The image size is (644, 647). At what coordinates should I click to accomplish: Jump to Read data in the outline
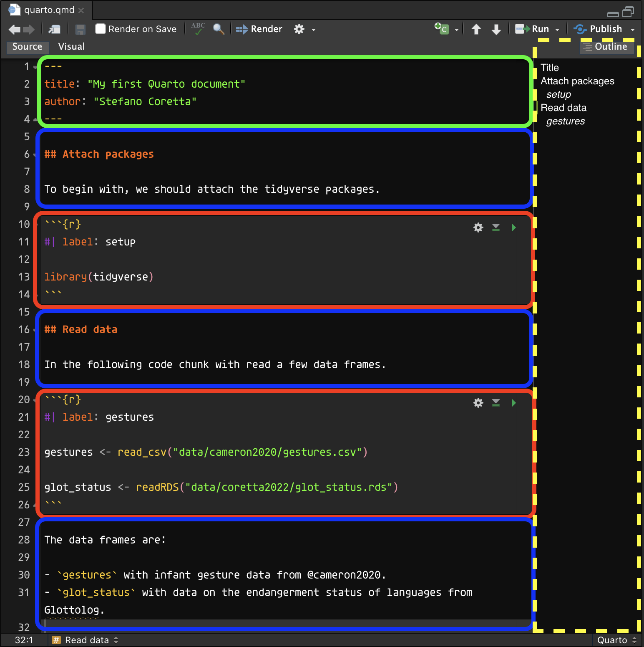[563, 108]
